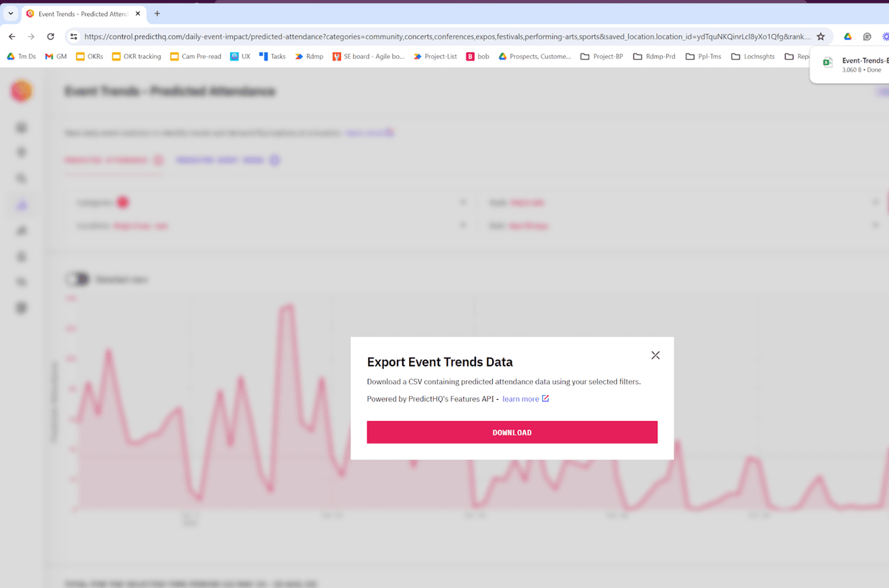Open the Rank filter dropdown
The height and width of the screenshot is (588, 889).
(877, 202)
